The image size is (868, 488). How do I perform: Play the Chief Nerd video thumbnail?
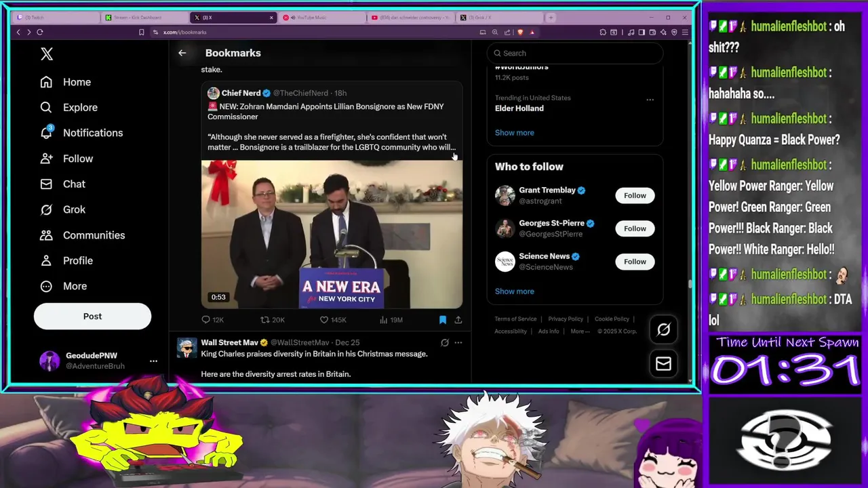tap(332, 235)
